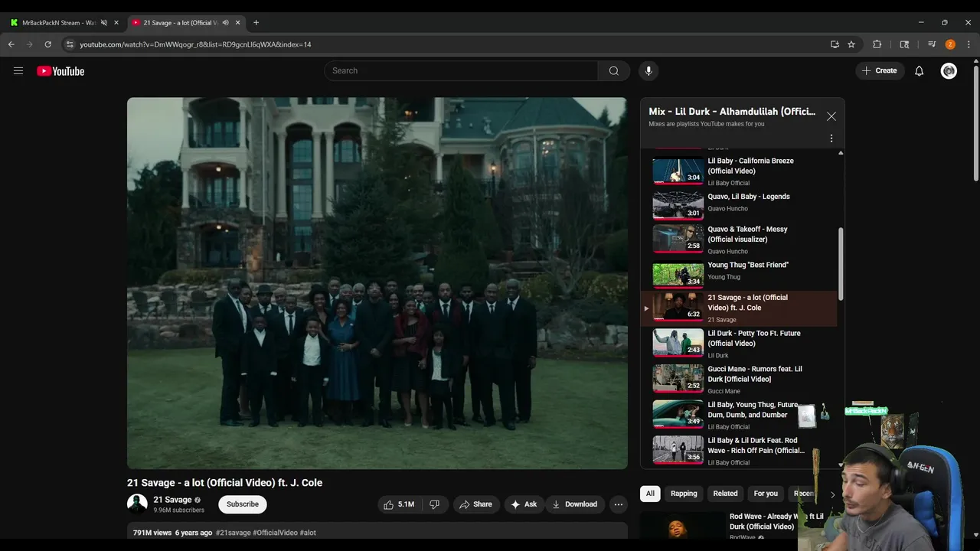The width and height of the screenshot is (980, 551).
Task: Play Quavo, Lil Baby - Legends
Action: (x=739, y=204)
